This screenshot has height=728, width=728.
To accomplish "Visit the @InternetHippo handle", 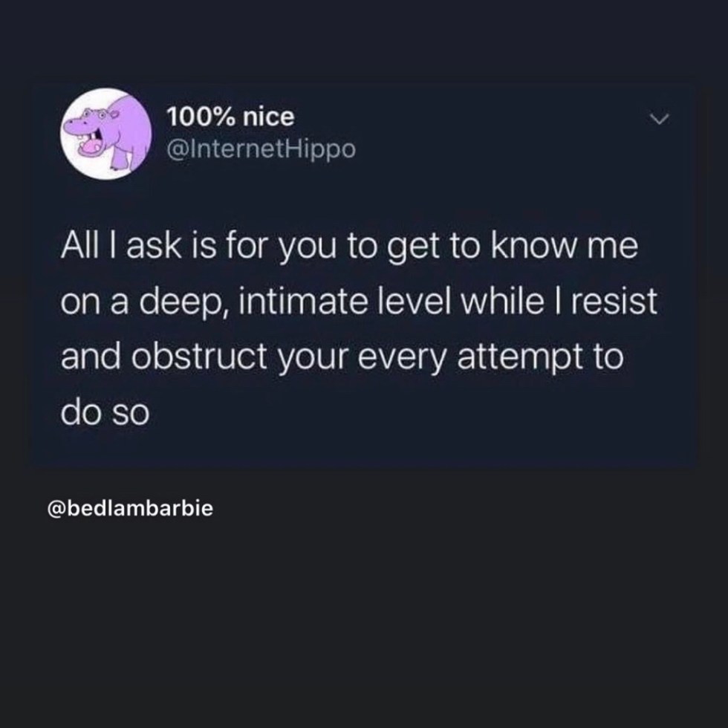I will 261,149.
